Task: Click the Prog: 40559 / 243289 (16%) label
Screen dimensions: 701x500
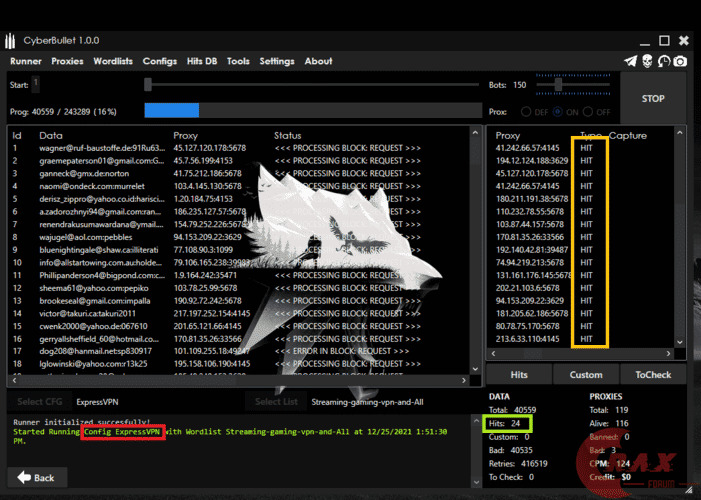Action: click(63, 112)
